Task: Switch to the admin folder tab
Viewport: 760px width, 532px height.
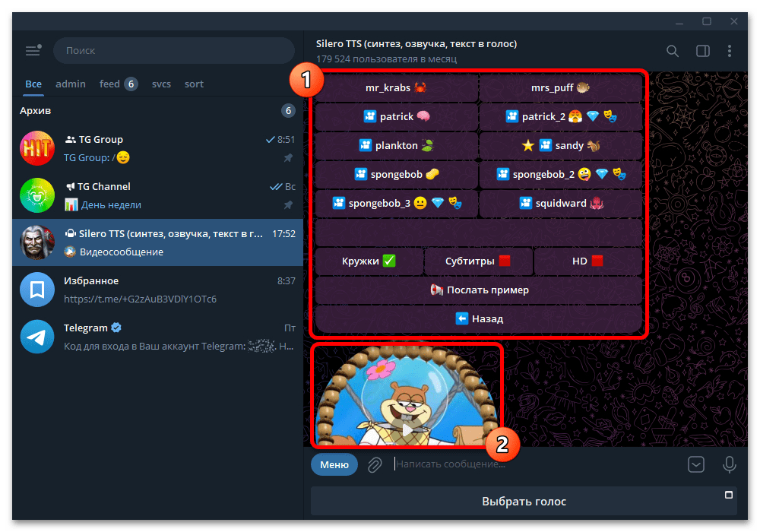Action: pos(70,84)
